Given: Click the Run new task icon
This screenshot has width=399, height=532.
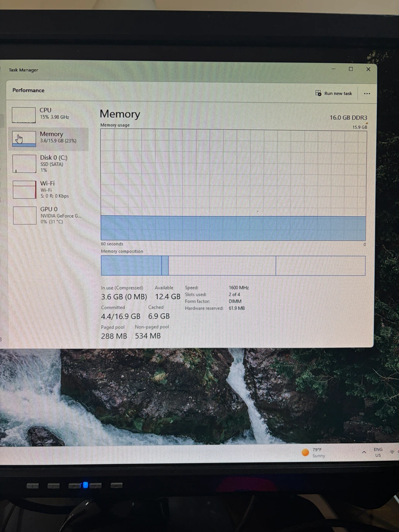Looking at the screenshot, I should coord(318,93).
